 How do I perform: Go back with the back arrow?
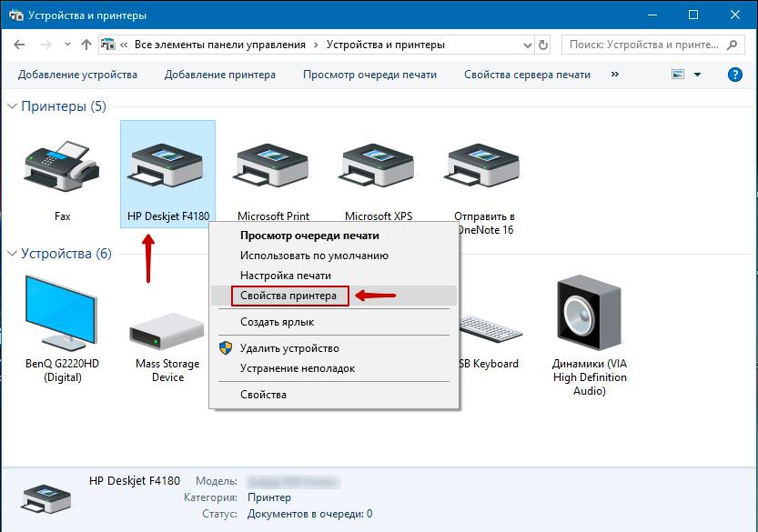[19, 45]
